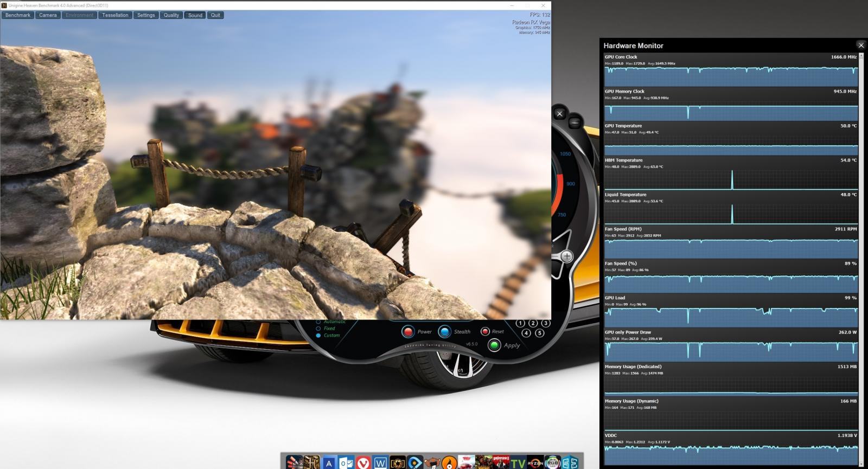Image resolution: width=868 pixels, height=469 pixels.
Task: Open the Quality menu
Action: (x=171, y=15)
